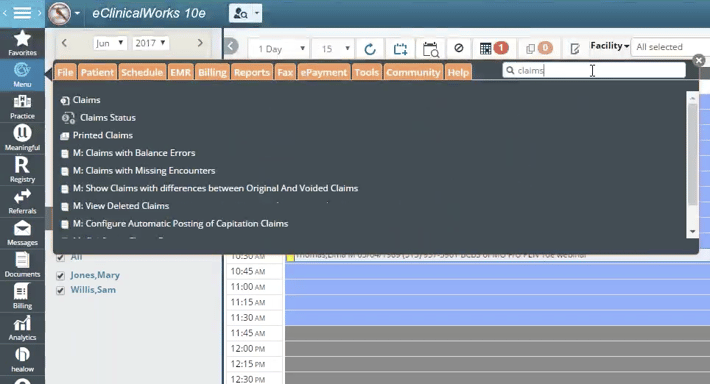The width and height of the screenshot is (710, 384).
Task: Toggle the Willis,Sam checkbox
Action: click(x=60, y=290)
